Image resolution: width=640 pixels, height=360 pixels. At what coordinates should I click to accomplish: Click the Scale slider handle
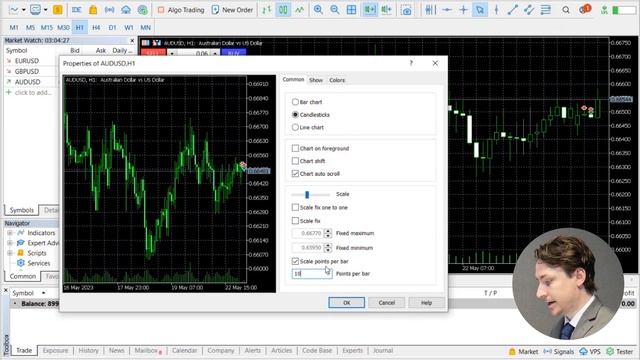click(307, 194)
